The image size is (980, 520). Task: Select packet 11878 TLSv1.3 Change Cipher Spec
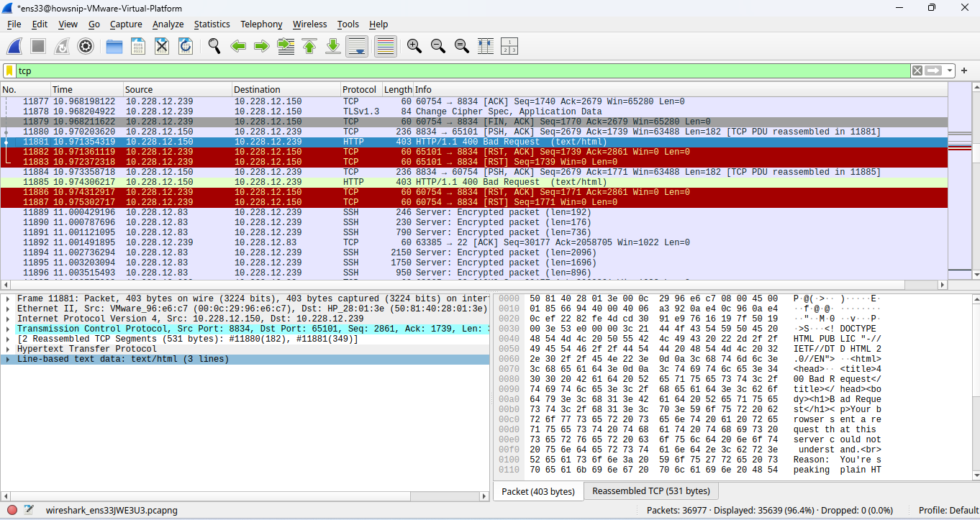pos(474,111)
